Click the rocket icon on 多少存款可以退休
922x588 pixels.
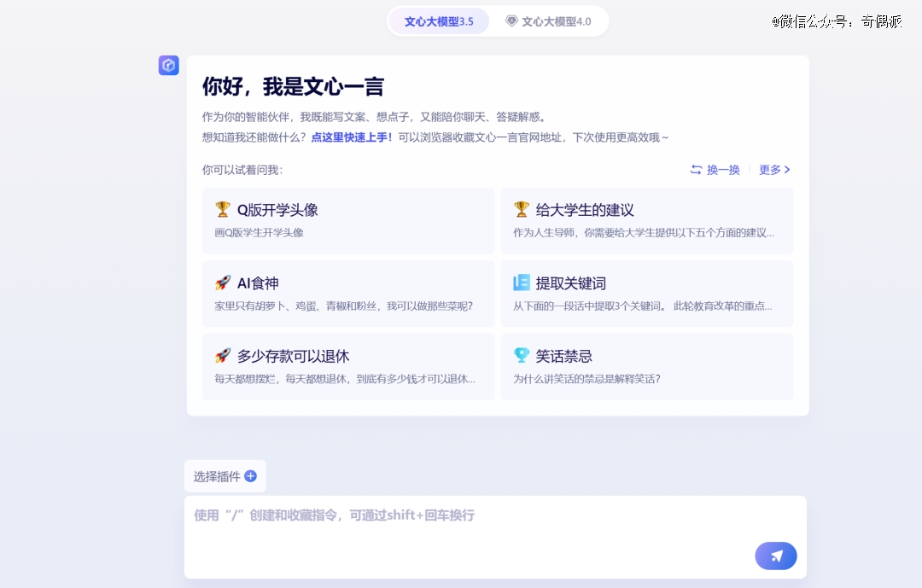point(223,356)
